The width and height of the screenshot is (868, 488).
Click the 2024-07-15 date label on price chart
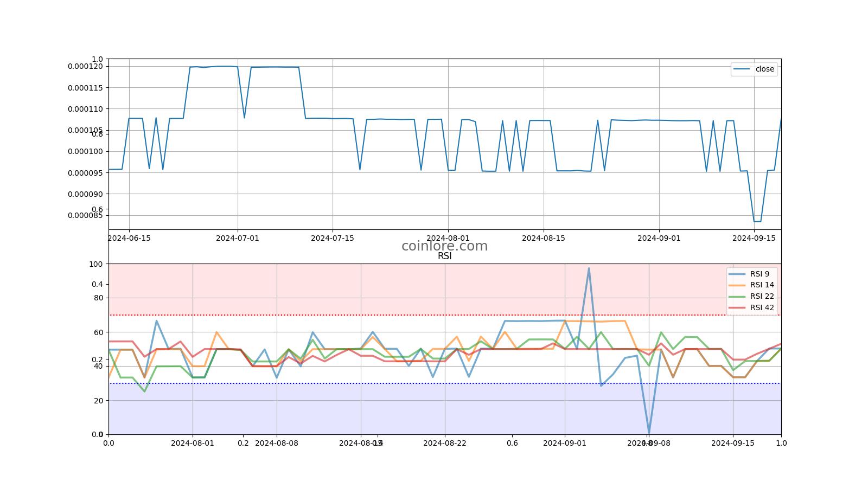333,238
